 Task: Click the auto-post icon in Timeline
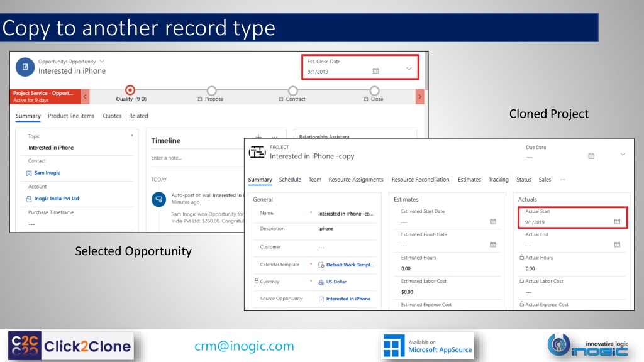point(158,199)
